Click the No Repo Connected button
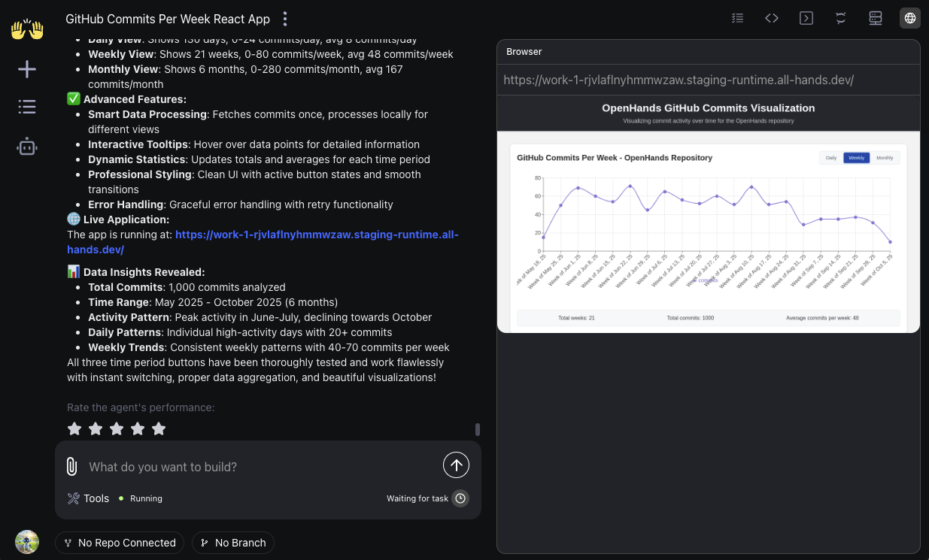929x560 pixels. tap(120, 543)
